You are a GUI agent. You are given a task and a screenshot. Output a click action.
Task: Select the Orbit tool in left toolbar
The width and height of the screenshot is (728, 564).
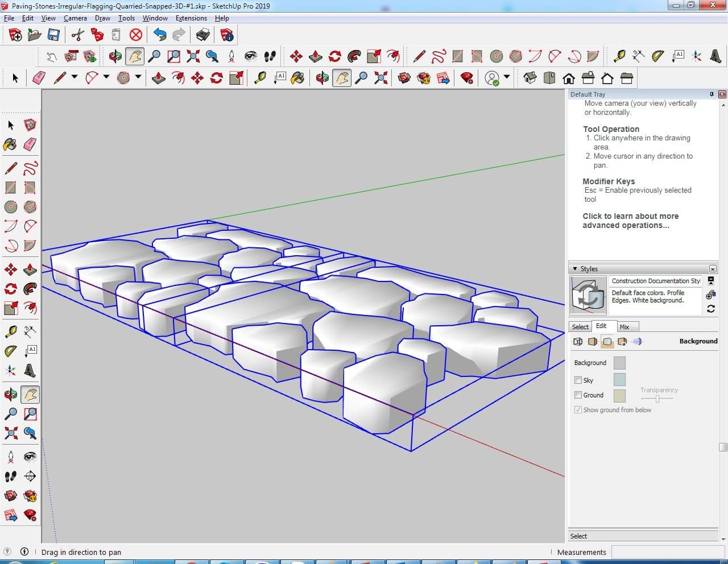(x=10, y=395)
